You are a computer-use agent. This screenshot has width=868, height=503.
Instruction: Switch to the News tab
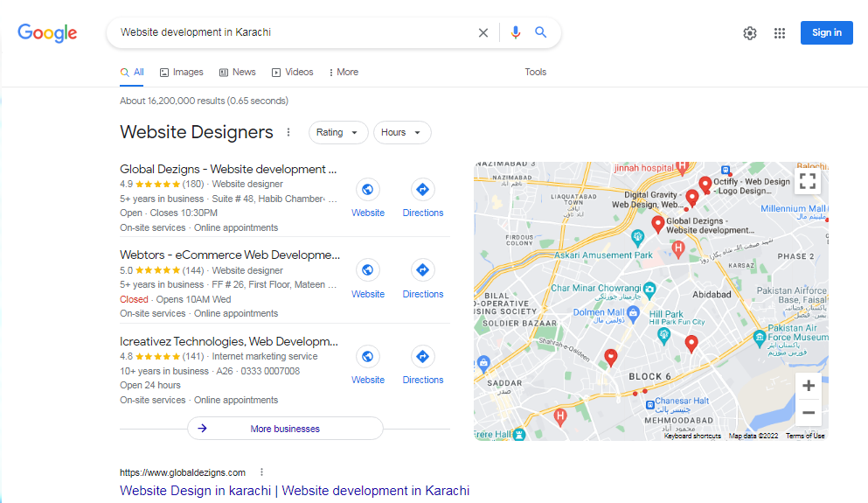coord(237,73)
